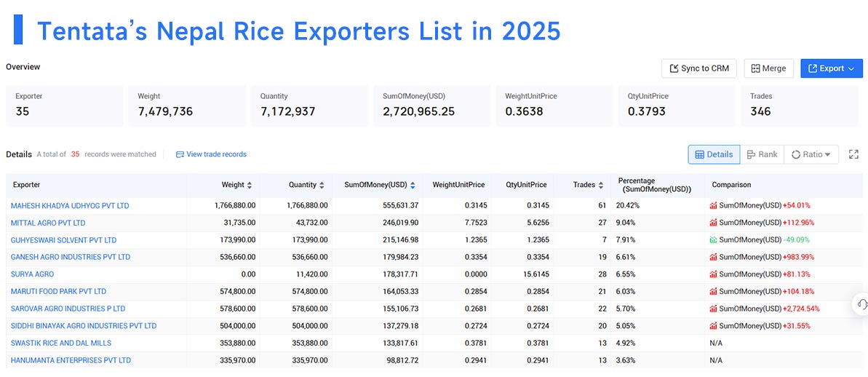Open HANUMANTA ENTERPRISES PVT LTD link
The image size is (868, 377).
[x=71, y=360]
